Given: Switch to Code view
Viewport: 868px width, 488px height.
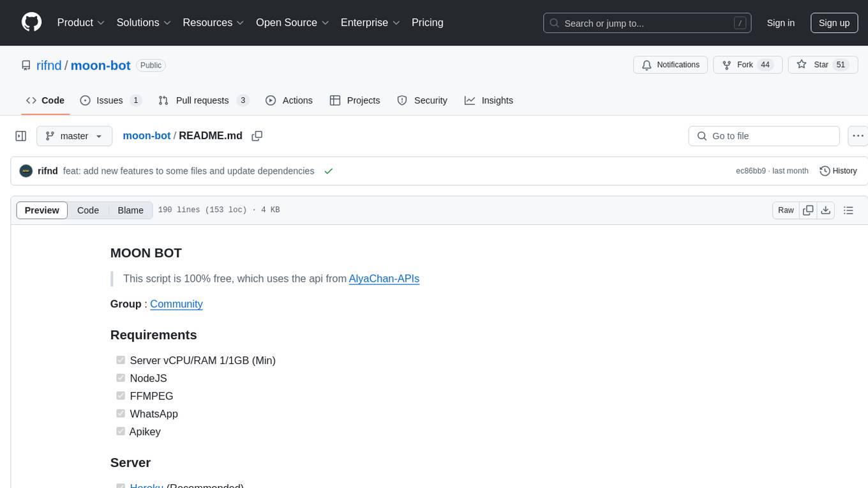Looking at the screenshot, I should (x=88, y=210).
